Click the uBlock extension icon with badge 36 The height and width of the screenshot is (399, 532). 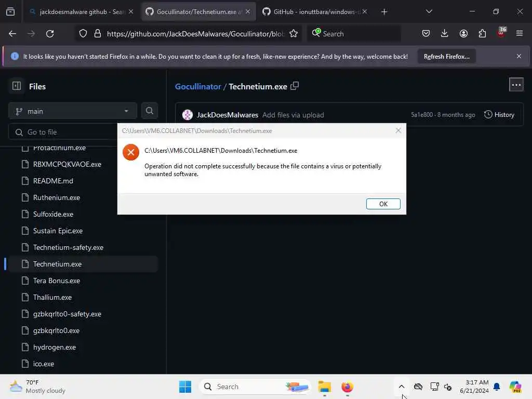(501, 33)
